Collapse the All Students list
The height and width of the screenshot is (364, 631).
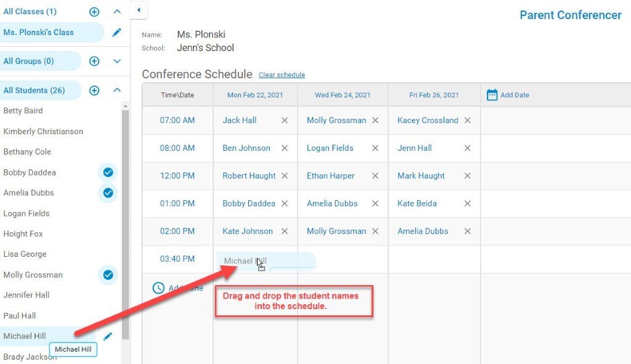pos(117,90)
